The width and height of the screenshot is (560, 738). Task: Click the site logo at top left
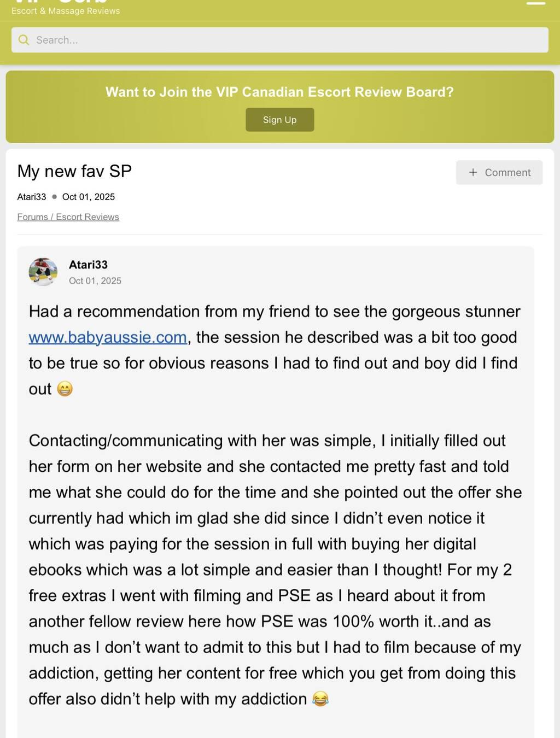point(60,2)
